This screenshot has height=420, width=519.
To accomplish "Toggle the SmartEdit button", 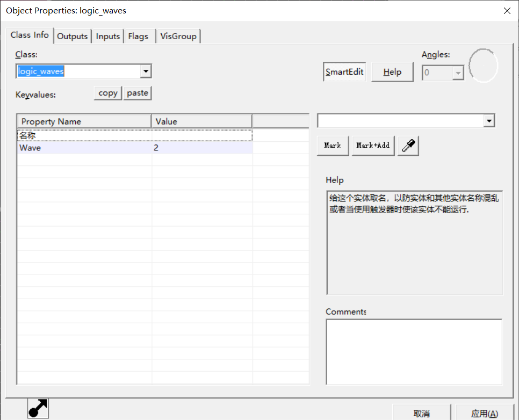I will 344,72.
